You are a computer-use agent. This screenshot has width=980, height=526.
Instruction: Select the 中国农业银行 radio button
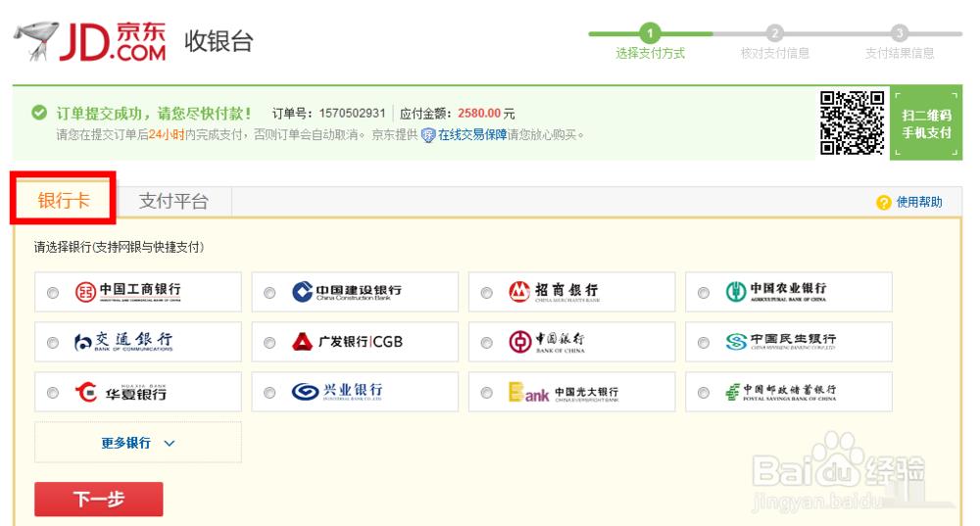pyautogui.click(x=704, y=293)
